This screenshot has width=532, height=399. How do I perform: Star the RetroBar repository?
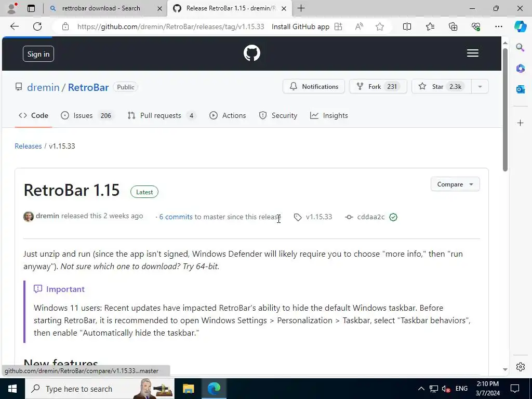tap(442, 87)
